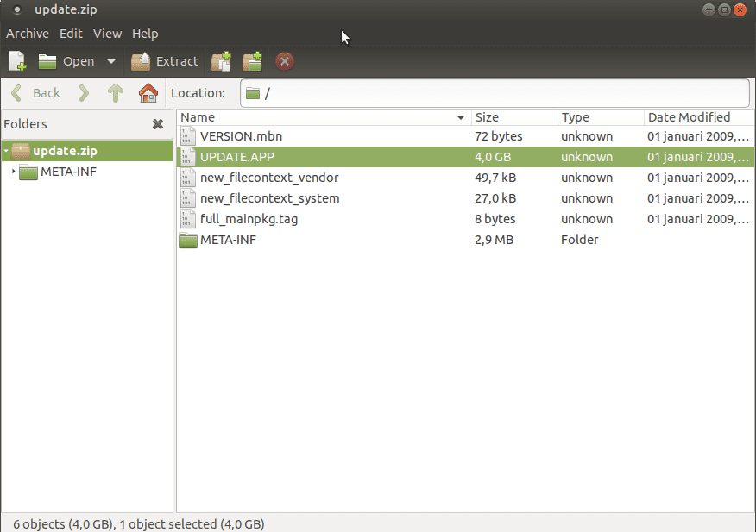Open the Edit menu
The height and width of the screenshot is (532, 756).
[x=71, y=34]
